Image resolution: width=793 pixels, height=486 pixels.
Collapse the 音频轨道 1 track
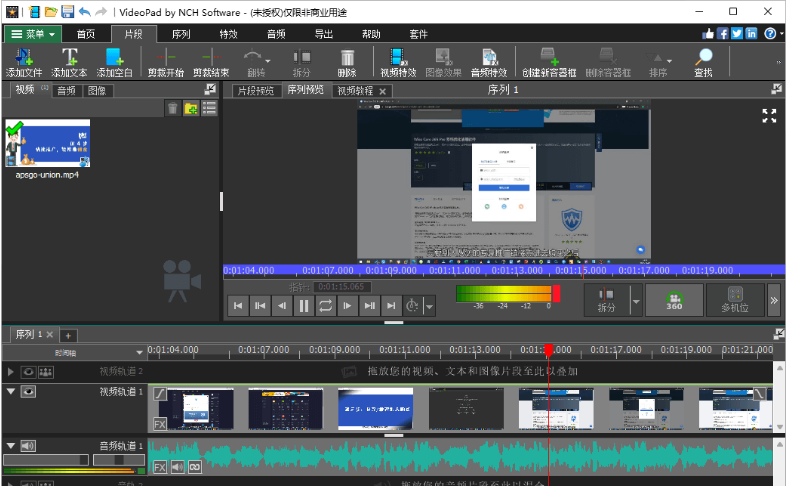11,446
